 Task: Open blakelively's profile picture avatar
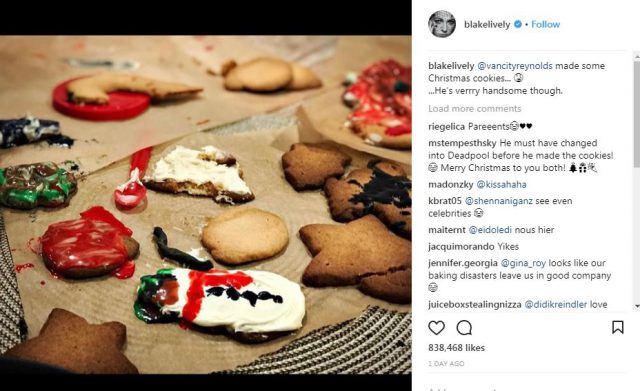point(442,24)
